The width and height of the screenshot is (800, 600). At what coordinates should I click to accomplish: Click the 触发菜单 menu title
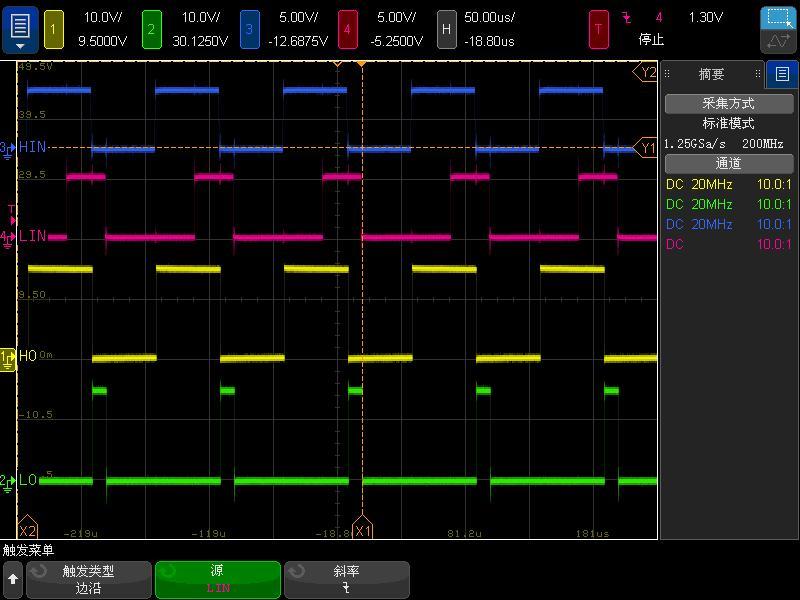29,550
